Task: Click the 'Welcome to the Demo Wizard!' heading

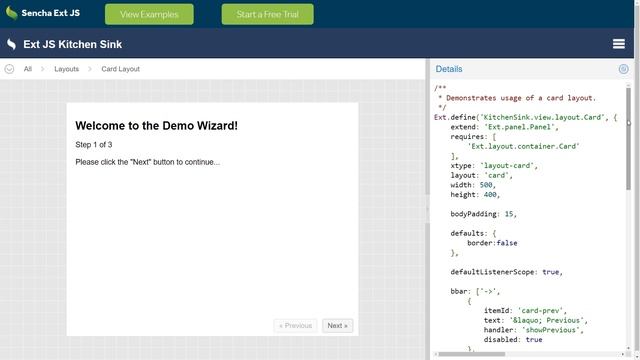Action: tap(156, 126)
